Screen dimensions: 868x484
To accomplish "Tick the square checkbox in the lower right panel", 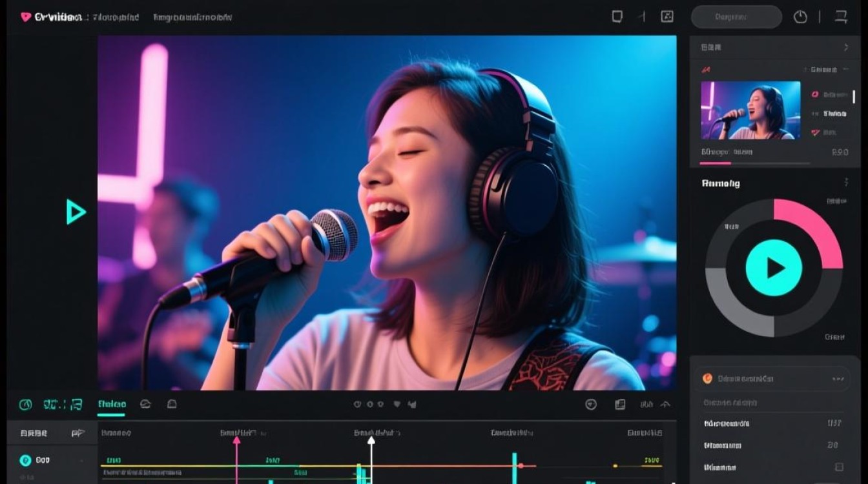I will (x=838, y=467).
